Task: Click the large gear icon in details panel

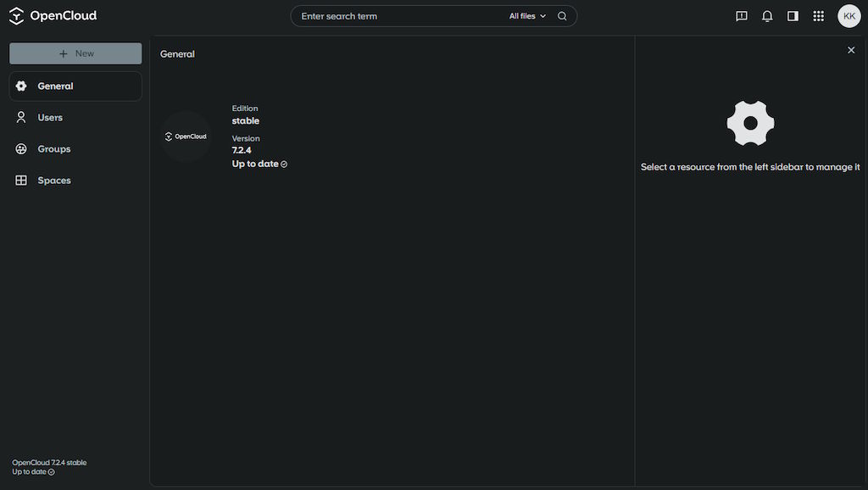Action: pyautogui.click(x=750, y=123)
